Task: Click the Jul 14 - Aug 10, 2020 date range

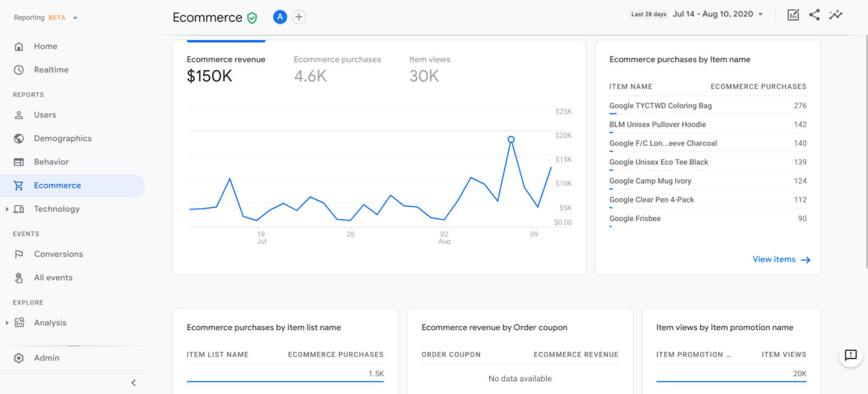Action: coord(712,14)
